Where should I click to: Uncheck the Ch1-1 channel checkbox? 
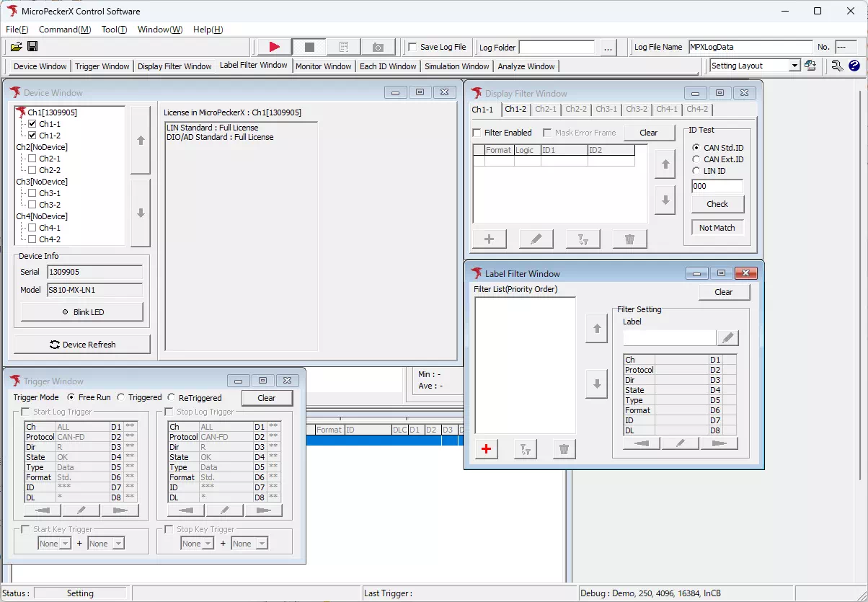coord(32,124)
